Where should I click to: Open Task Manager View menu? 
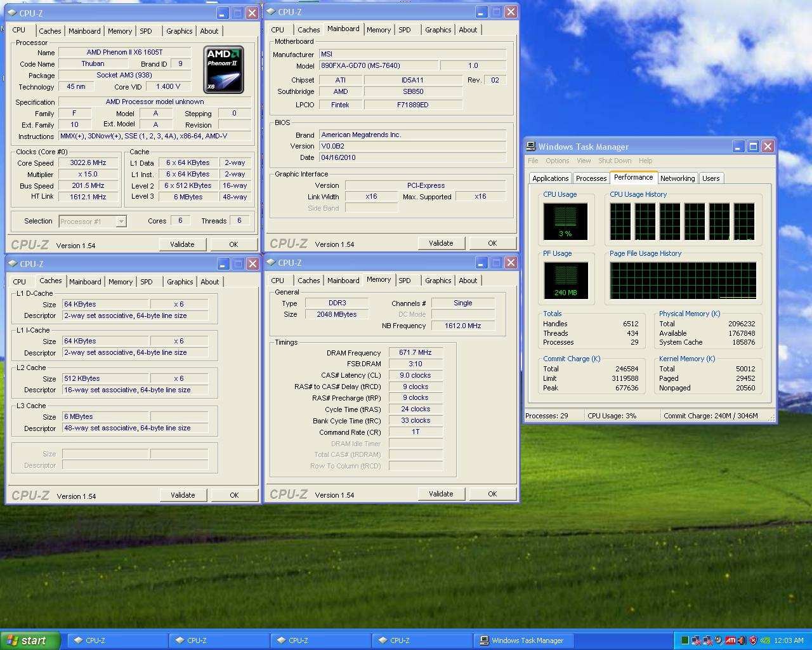[x=584, y=161]
